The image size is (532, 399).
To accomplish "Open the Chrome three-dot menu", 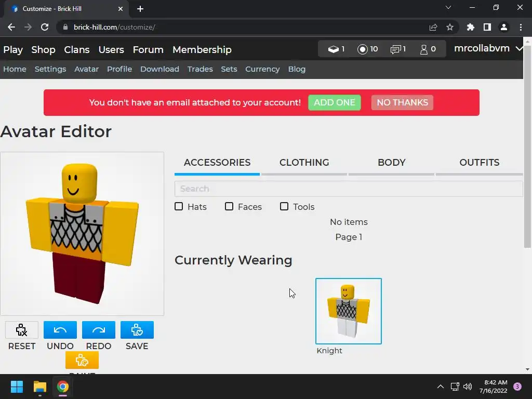I will 521,27.
